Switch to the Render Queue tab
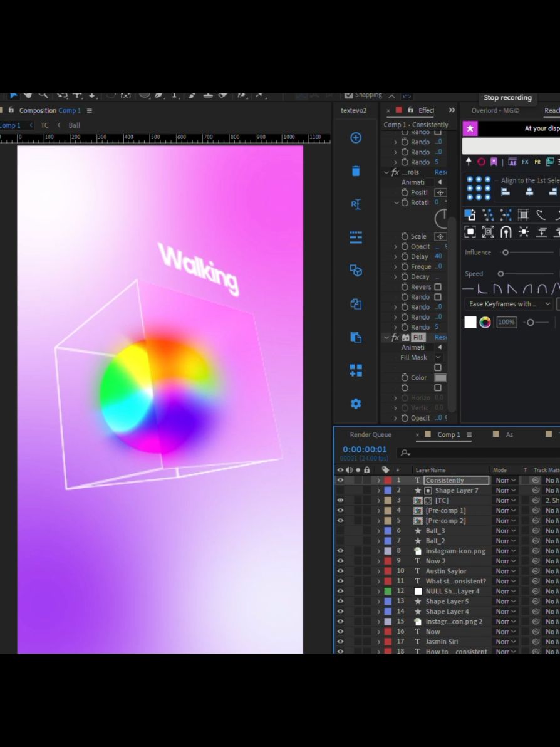Image resolution: width=560 pixels, height=747 pixels. 370,434
